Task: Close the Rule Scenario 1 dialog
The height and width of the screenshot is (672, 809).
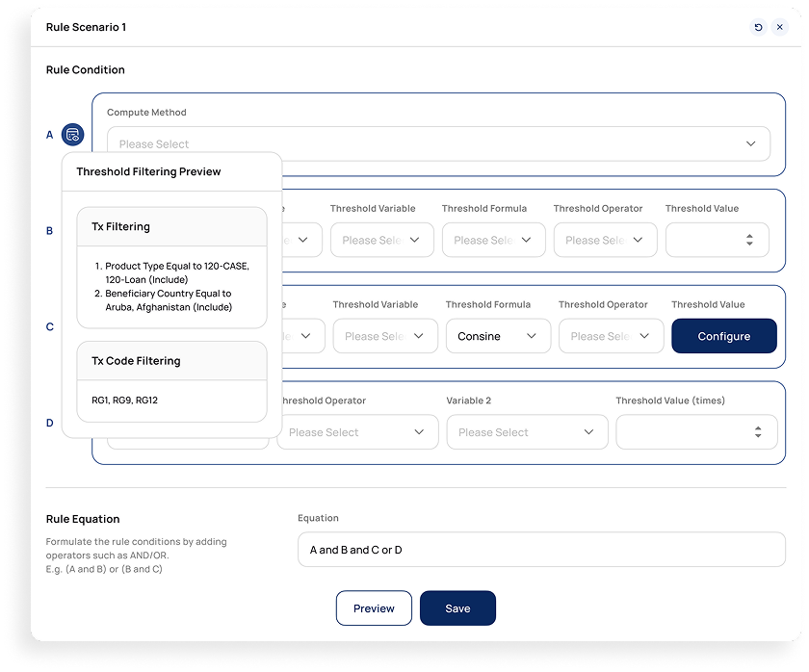Action: pyautogui.click(x=780, y=27)
